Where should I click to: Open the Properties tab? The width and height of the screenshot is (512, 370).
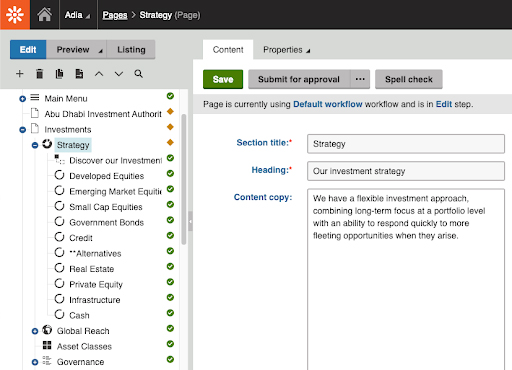tap(286, 50)
